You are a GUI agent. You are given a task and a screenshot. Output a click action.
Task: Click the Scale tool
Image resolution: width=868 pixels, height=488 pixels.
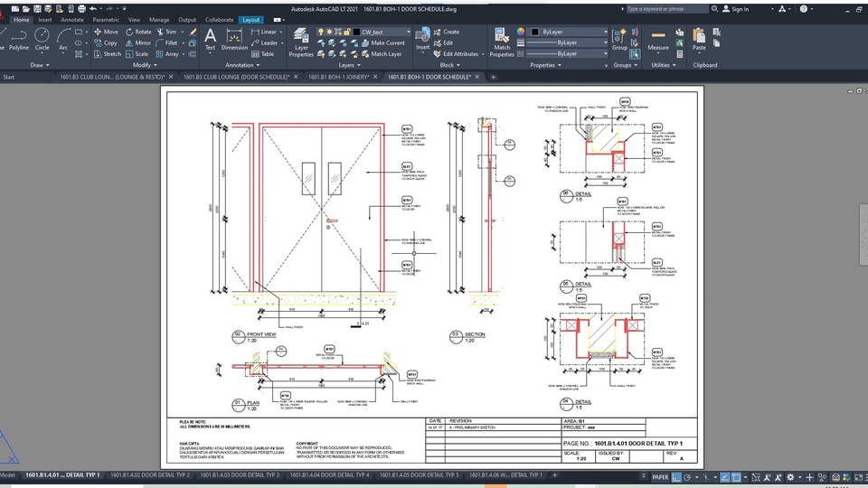pyautogui.click(x=137, y=54)
